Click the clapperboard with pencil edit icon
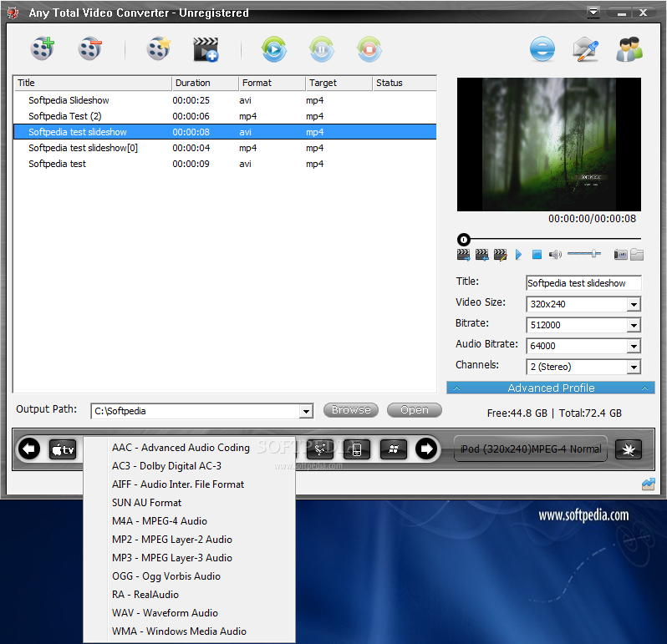The height and width of the screenshot is (644, 667). point(500,255)
